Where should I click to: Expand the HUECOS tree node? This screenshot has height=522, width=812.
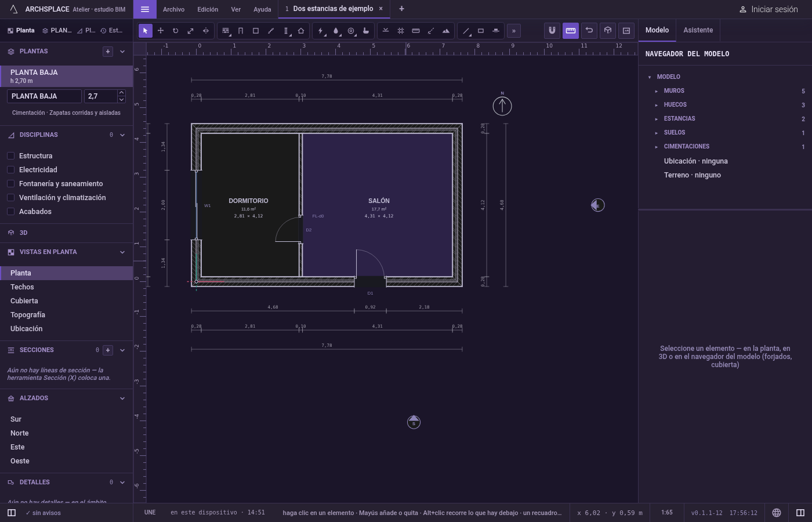657,105
